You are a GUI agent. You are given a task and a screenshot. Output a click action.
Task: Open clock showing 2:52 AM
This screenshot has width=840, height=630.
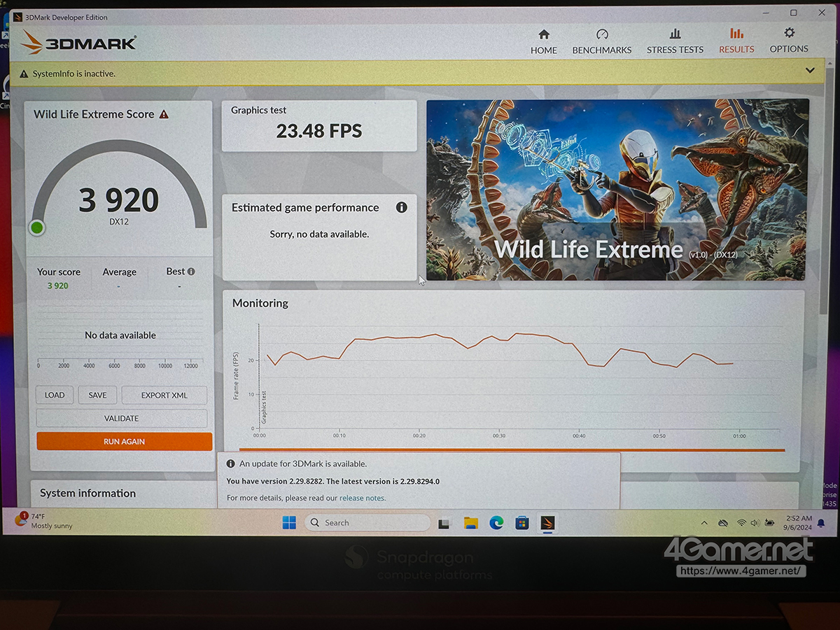pos(799,522)
